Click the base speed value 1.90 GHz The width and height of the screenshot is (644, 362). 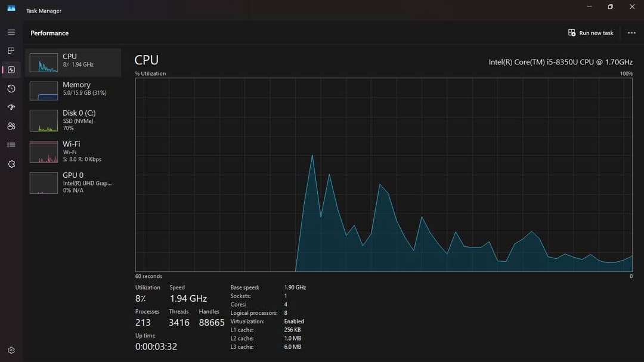295,287
